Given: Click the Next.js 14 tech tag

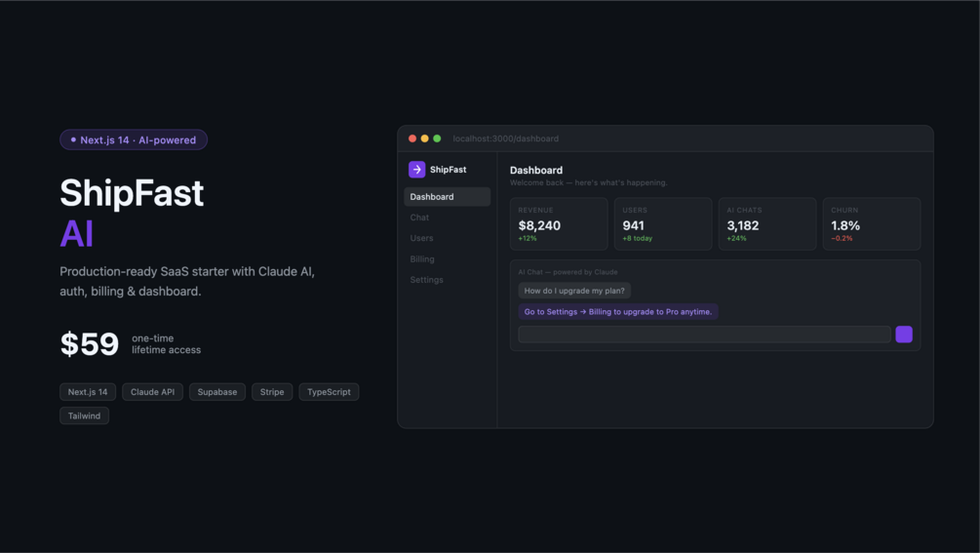Looking at the screenshot, I should 88,392.
